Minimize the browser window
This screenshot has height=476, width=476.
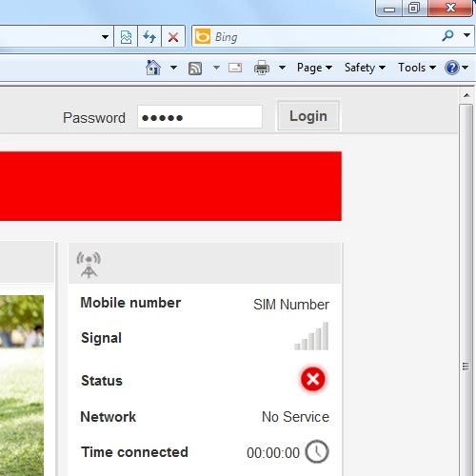(389, 9)
